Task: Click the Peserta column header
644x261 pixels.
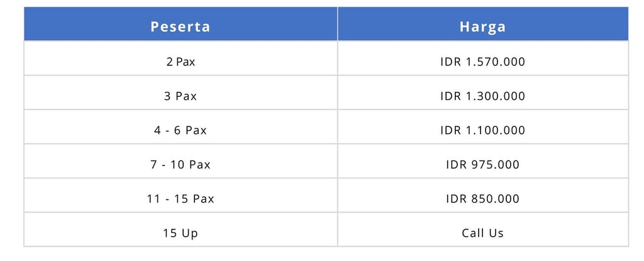Action: [180, 24]
